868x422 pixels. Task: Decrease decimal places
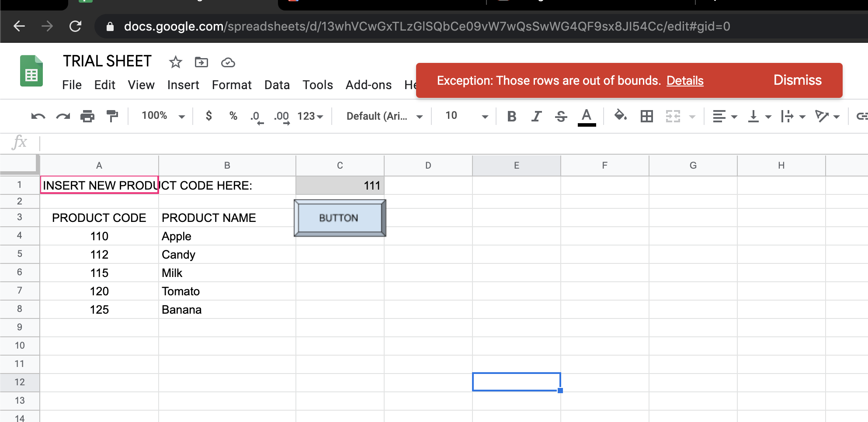tap(256, 116)
